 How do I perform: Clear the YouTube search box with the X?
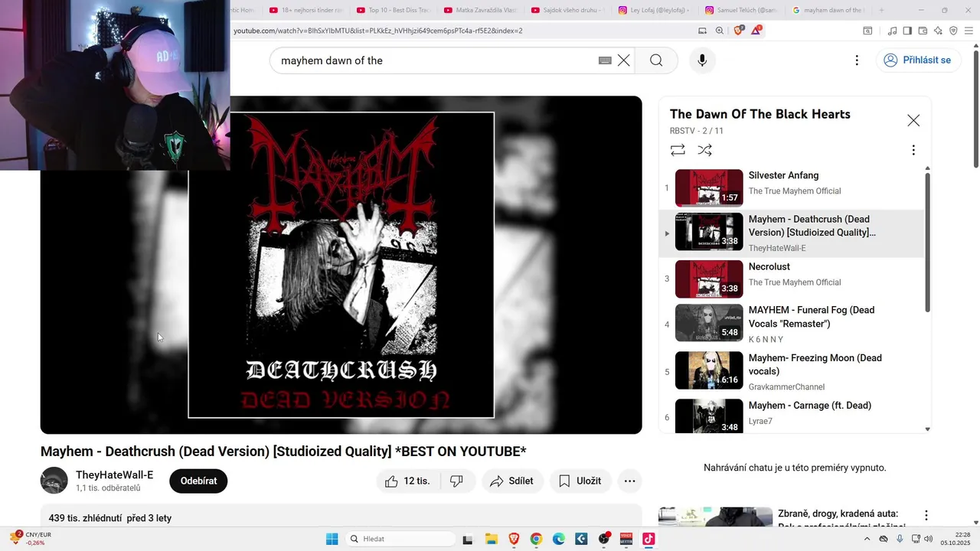pyautogui.click(x=624, y=60)
